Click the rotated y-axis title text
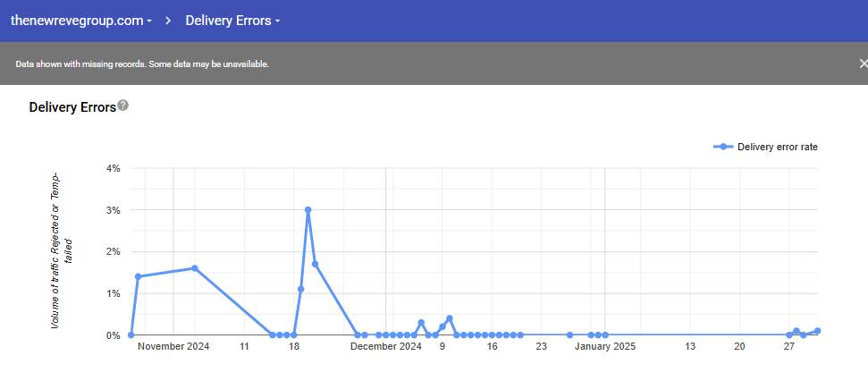This screenshot has width=868, height=381. coord(61,250)
